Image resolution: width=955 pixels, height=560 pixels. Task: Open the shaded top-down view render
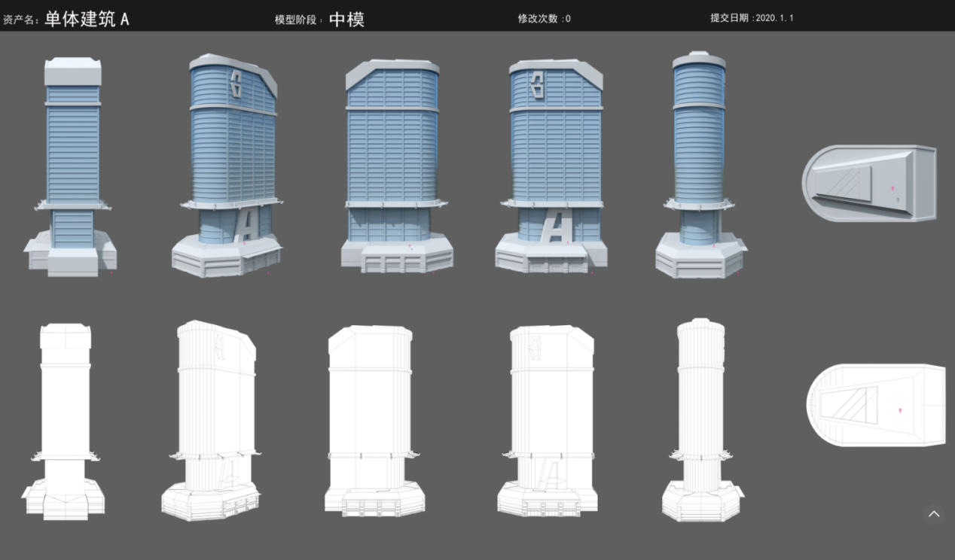pyautogui.click(x=869, y=184)
